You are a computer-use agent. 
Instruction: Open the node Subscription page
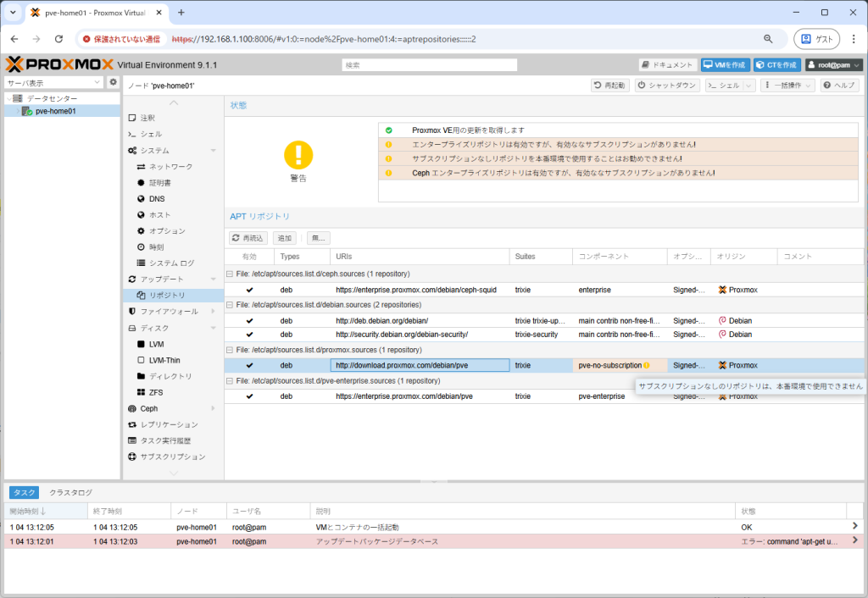(174, 457)
